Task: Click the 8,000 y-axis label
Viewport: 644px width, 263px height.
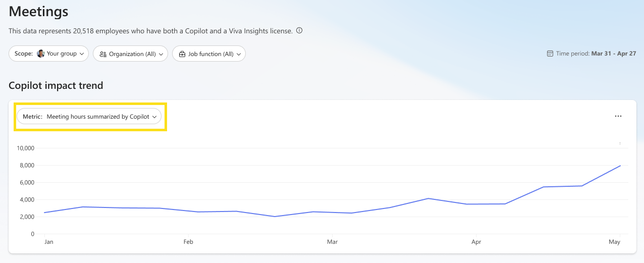Action: [x=26, y=165]
